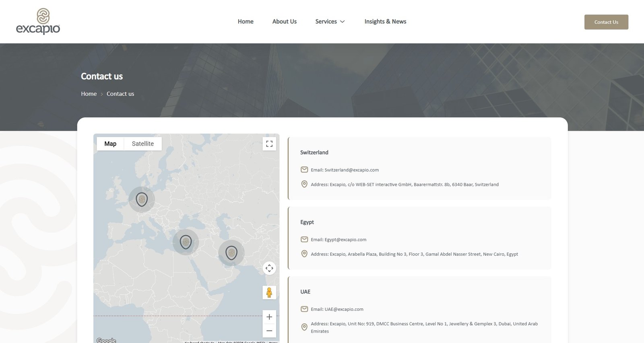The height and width of the screenshot is (343, 644).
Task: Open map camera controls
Action: [x=269, y=268]
